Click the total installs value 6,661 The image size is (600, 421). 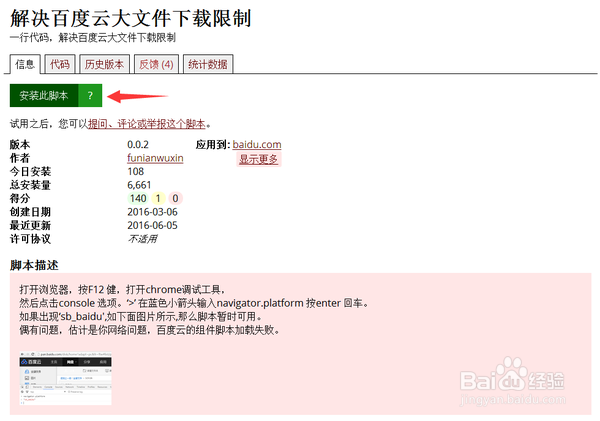click(139, 185)
